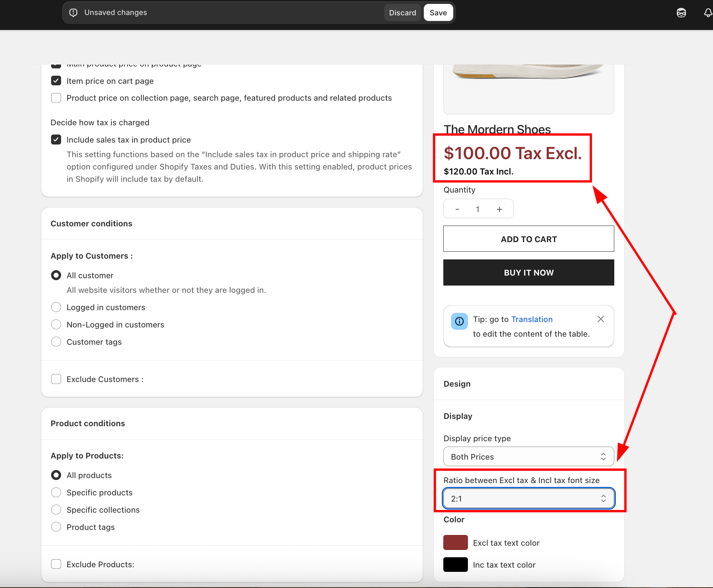The image size is (713, 588).
Task: Open the Translation link in tip
Action: [x=532, y=319]
